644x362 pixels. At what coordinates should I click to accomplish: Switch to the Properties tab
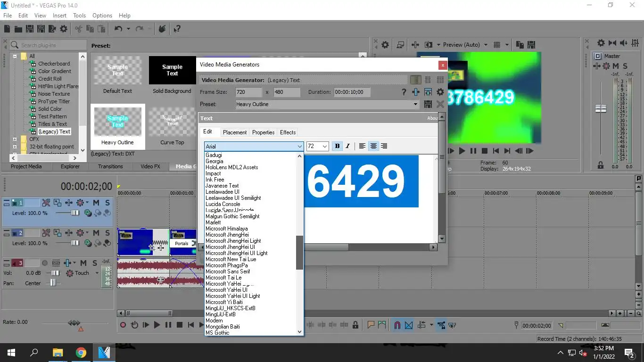263,132
